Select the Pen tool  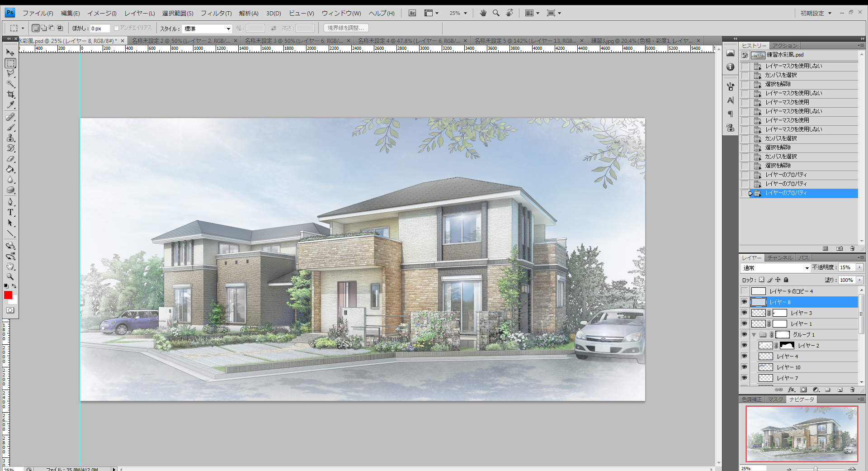click(10, 202)
